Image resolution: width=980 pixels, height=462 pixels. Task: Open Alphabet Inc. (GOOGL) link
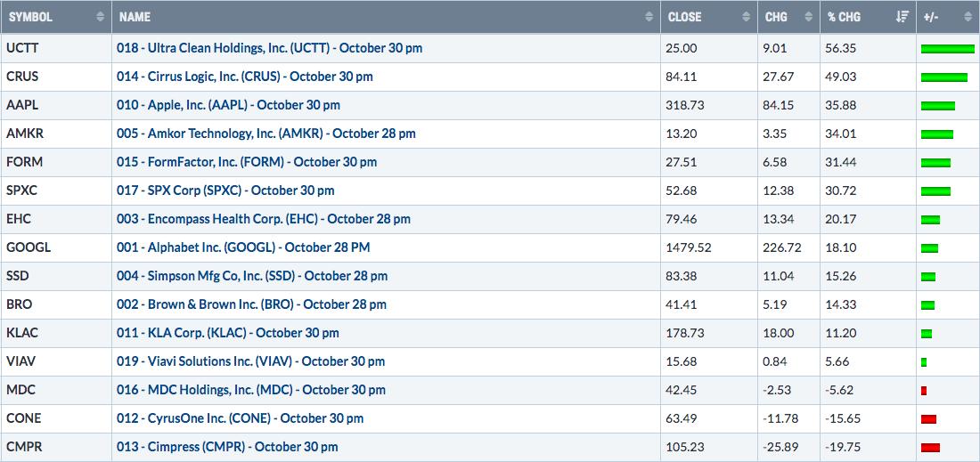tap(243, 247)
